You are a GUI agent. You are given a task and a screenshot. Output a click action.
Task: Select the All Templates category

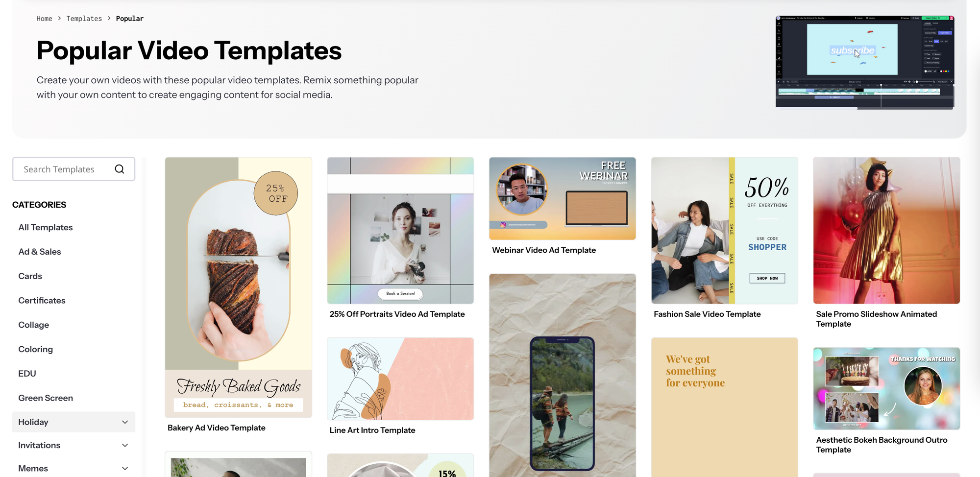[46, 227]
